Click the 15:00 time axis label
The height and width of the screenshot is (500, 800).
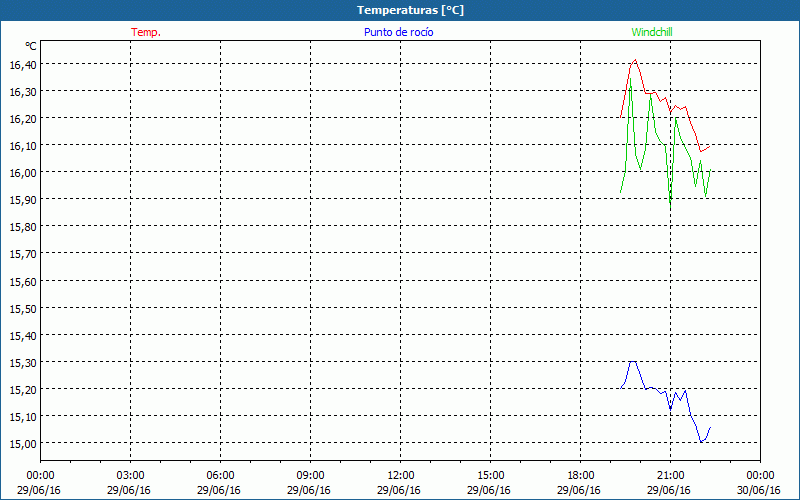490,475
